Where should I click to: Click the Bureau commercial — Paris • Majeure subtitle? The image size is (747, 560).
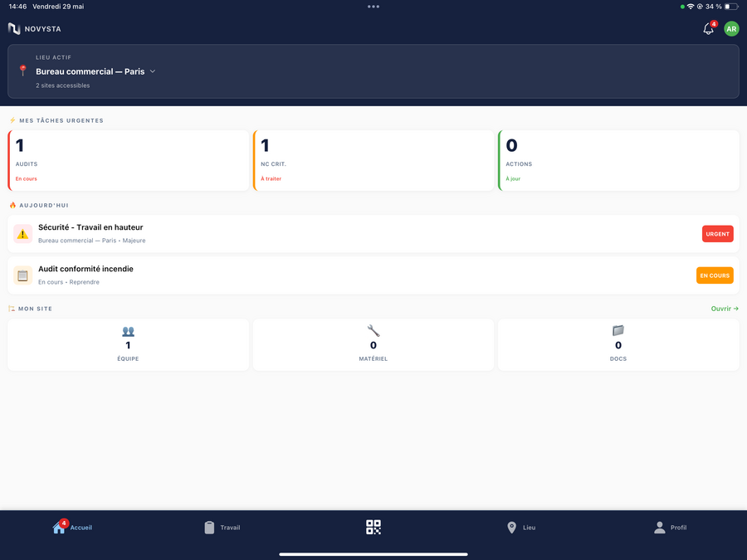92,241
